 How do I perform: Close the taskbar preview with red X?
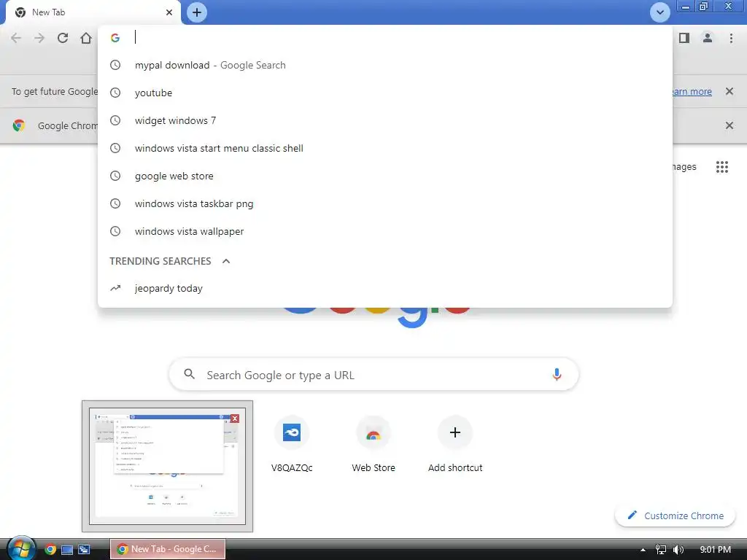click(234, 418)
